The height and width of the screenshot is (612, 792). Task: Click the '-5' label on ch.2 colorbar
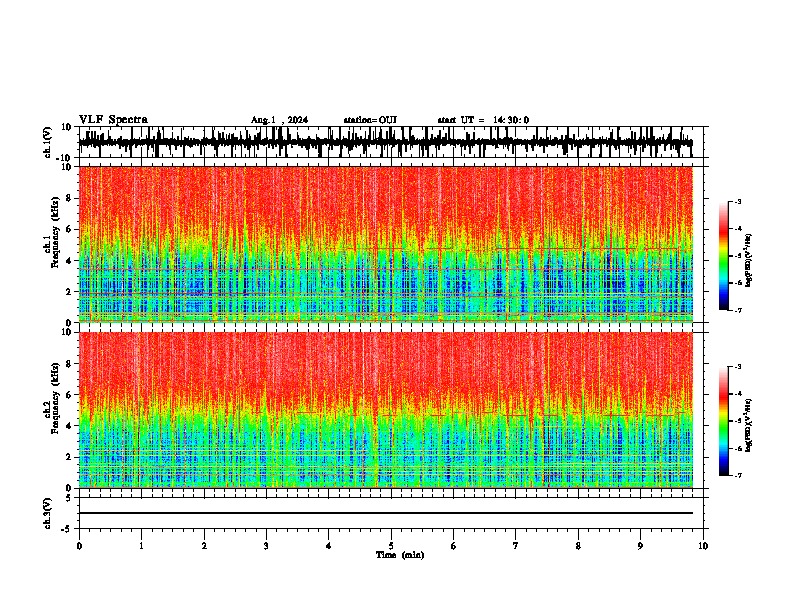738,421
